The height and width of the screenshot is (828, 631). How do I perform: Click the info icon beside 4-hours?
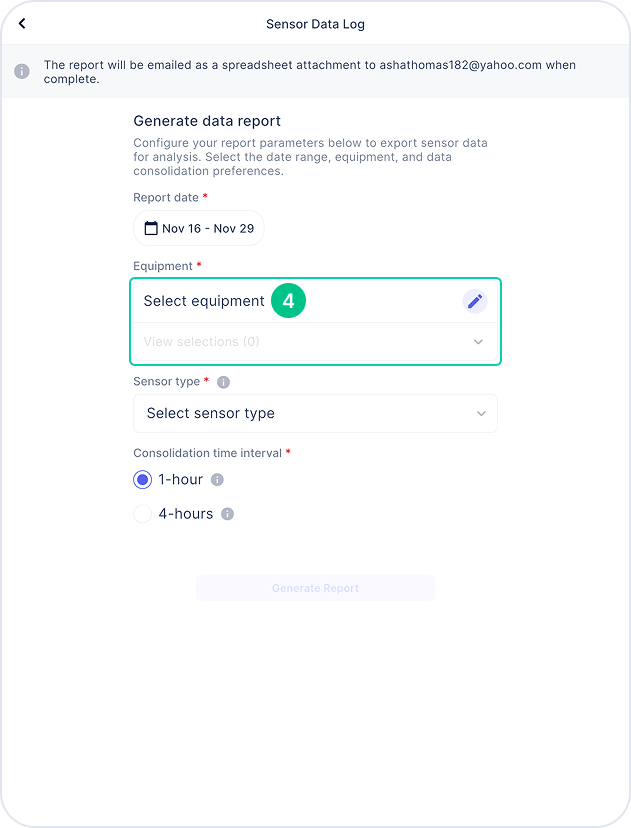pyautogui.click(x=227, y=514)
